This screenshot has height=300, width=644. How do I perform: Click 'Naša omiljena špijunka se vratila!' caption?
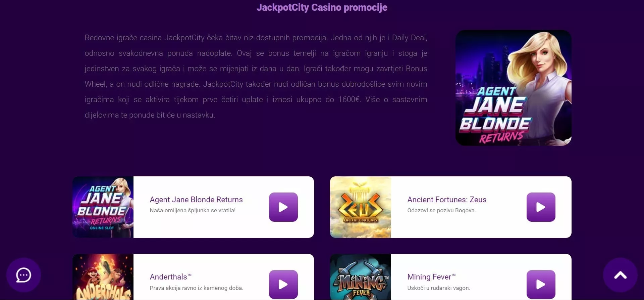pyautogui.click(x=193, y=210)
